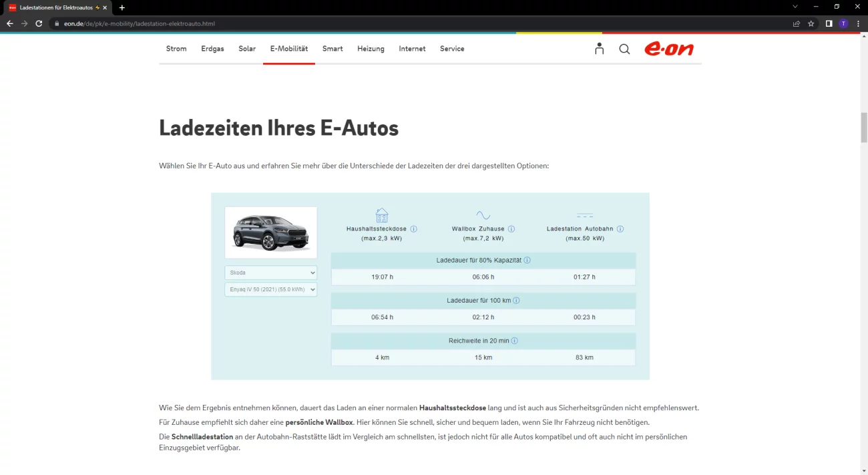Go to Heizung section

click(x=371, y=49)
